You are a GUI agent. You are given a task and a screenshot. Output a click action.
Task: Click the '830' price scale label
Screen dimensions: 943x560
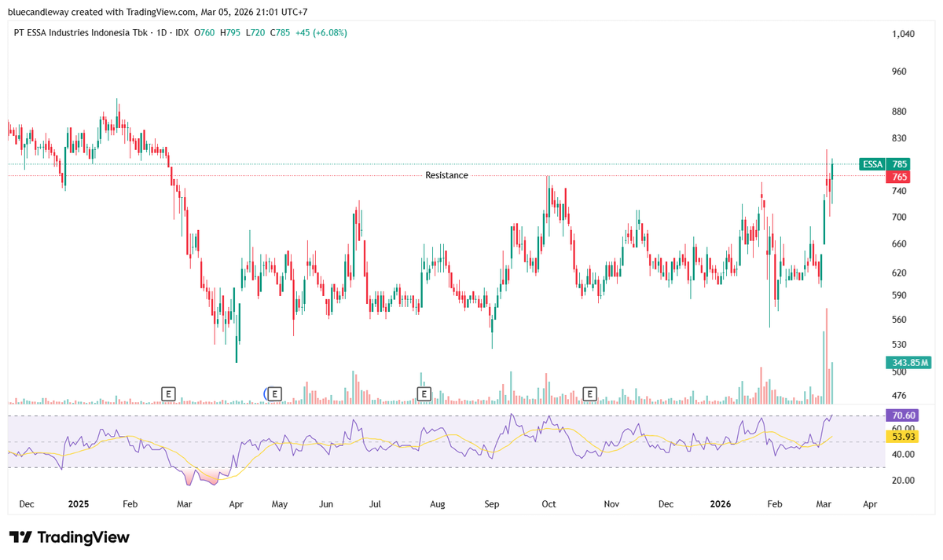[x=900, y=138]
